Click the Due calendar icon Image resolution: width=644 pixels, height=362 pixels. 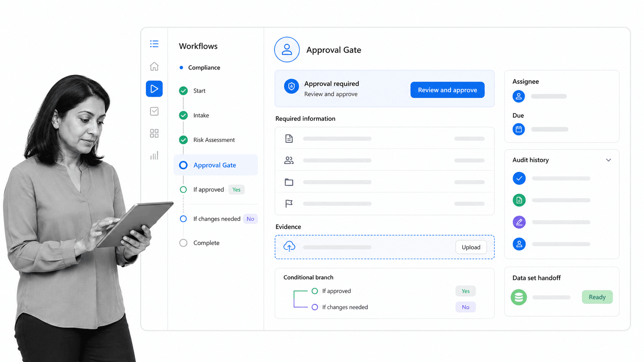coord(519,129)
